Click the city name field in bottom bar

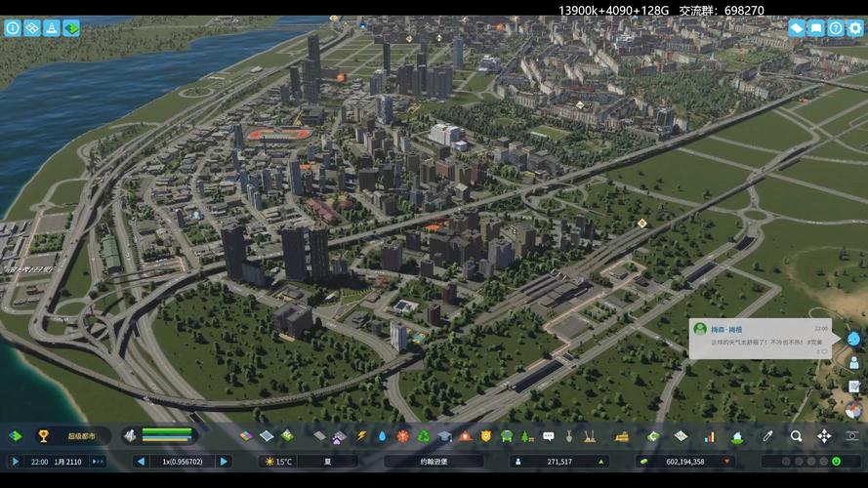coord(434,462)
